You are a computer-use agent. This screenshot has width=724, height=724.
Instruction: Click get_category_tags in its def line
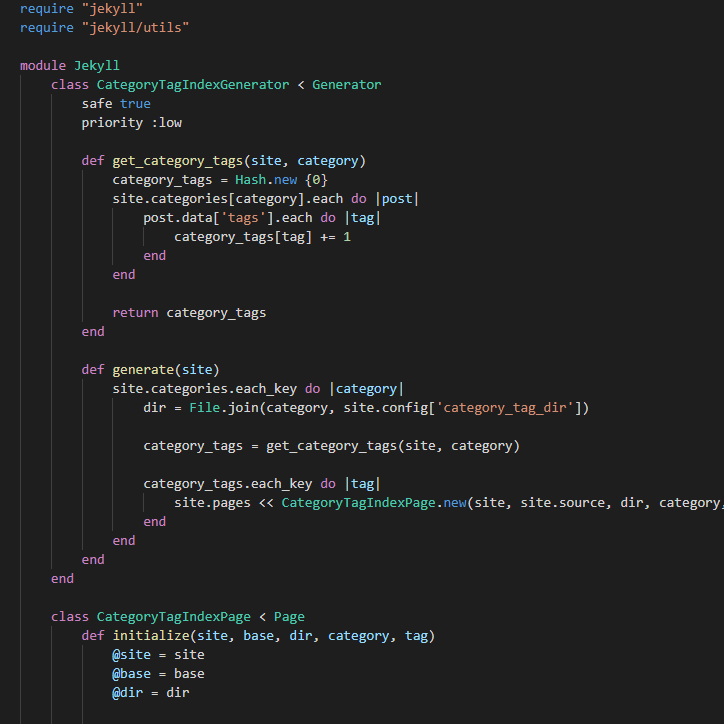[x=178, y=161]
